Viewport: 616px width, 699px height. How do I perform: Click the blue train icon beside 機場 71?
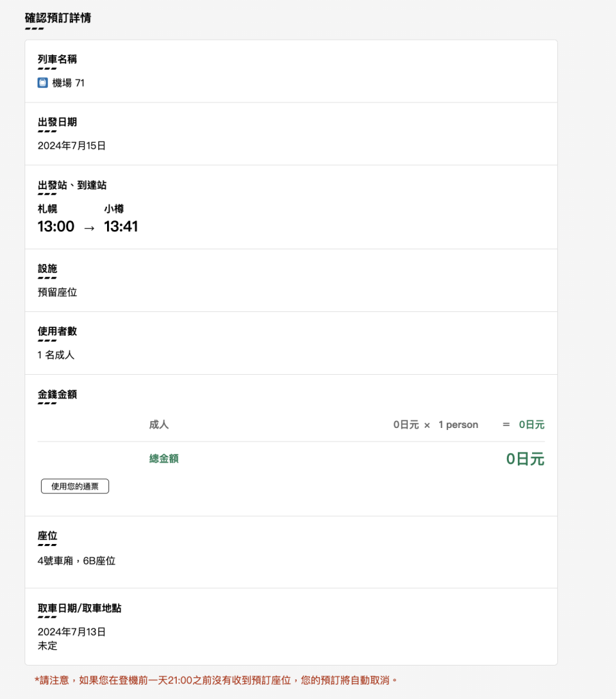43,83
